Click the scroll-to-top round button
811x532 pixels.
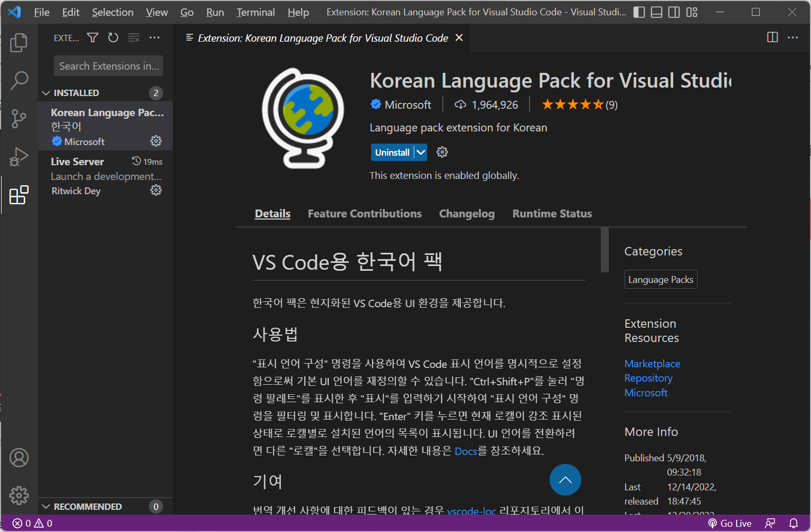point(565,480)
